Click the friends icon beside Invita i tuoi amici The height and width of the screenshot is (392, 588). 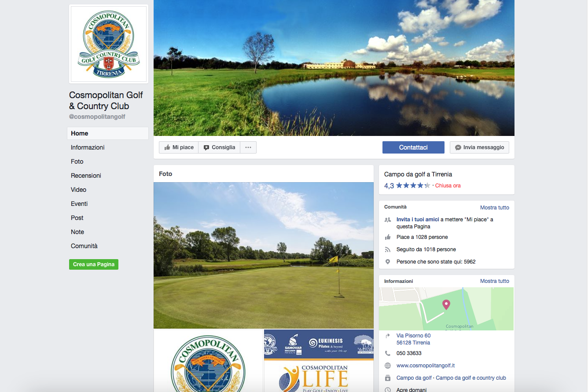tap(388, 220)
